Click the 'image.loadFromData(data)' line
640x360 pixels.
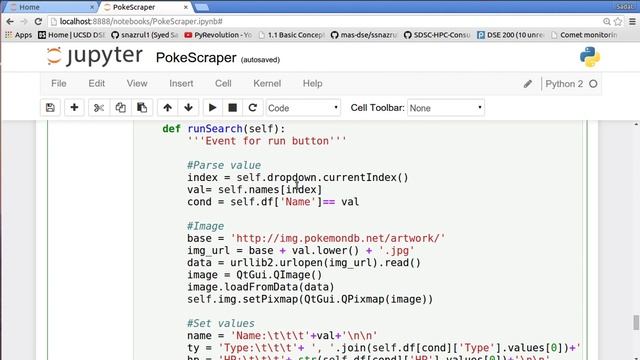point(260,287)
